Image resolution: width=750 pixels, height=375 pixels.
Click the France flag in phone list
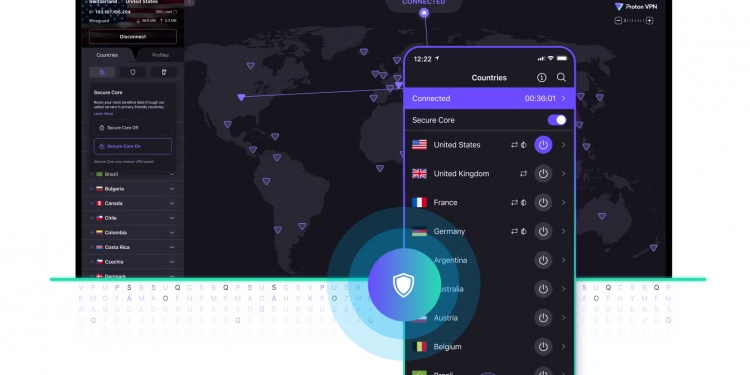click(419, 202)
